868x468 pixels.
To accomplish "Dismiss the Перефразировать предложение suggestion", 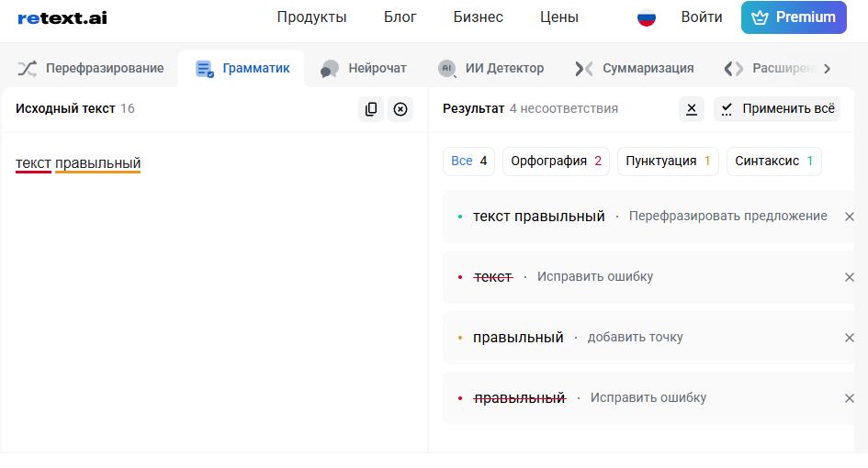I will click(x=850, y=217).
